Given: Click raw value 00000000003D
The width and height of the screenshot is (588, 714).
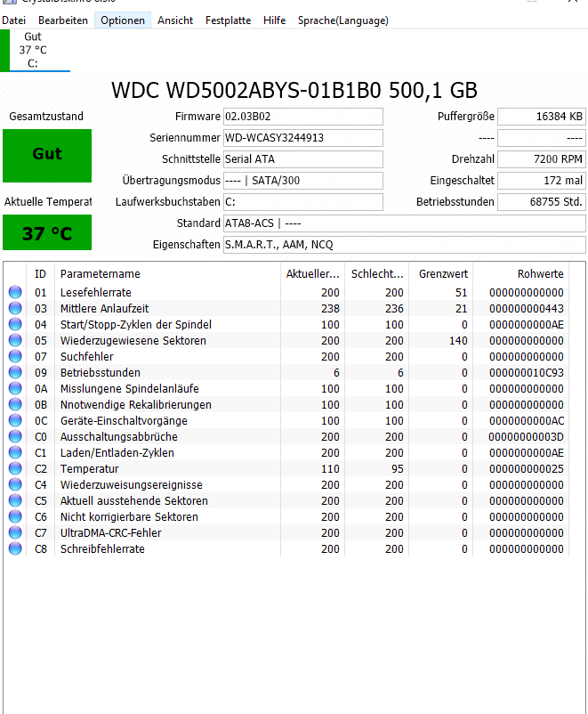Looking at the screenshot, I should tap(526, 437).
